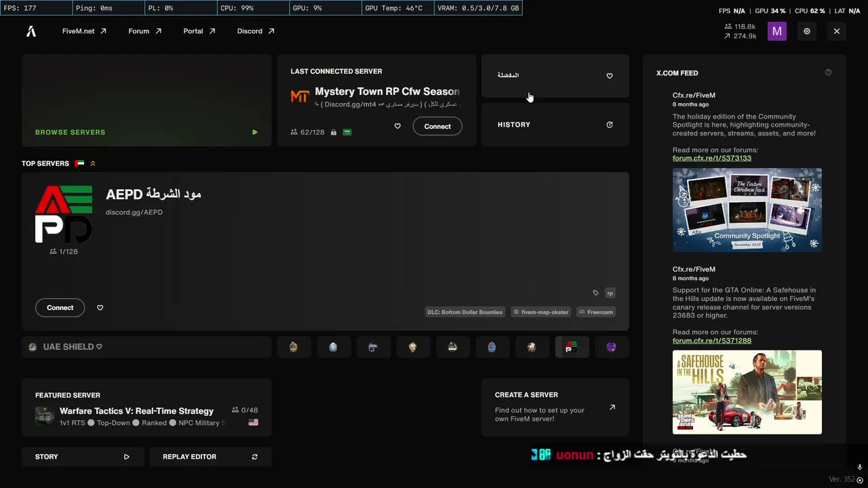
Task: Favorite the Mystery Town RP server
Action: (x=397, y=126)
